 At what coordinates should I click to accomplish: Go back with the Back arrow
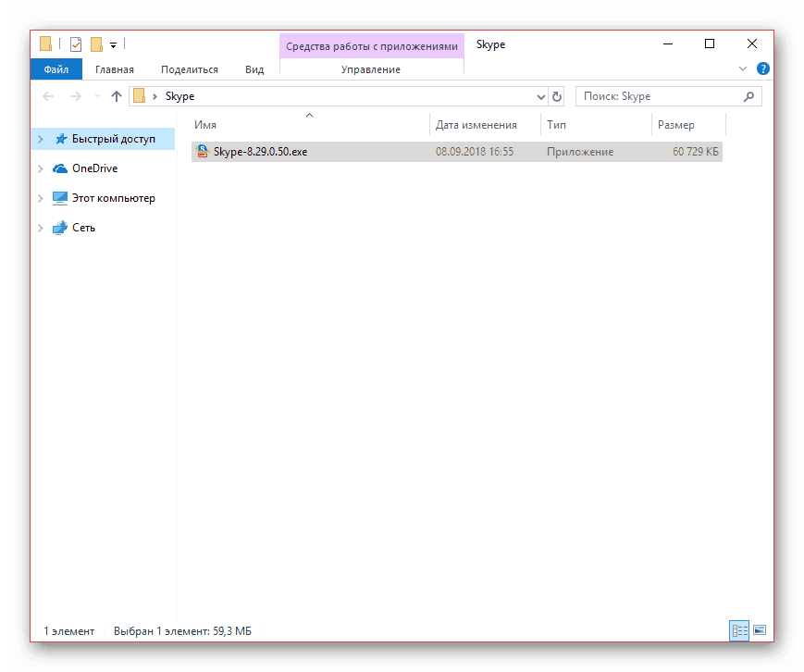point(48,96)
